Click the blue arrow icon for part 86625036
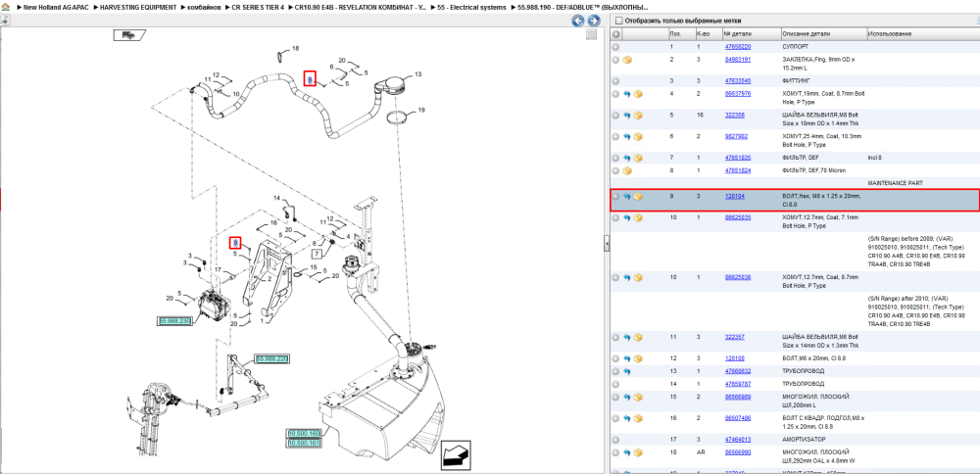Viewport: 980px width, 474px height. pyautogui.click(x=627, y=276)
